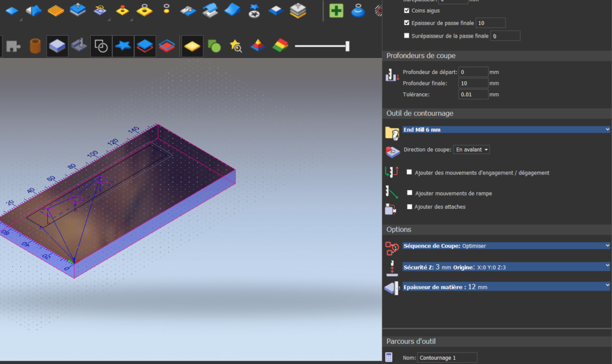Click the grey puzzle piece icon
Screen dimensions: 612x364
[13, 46]
